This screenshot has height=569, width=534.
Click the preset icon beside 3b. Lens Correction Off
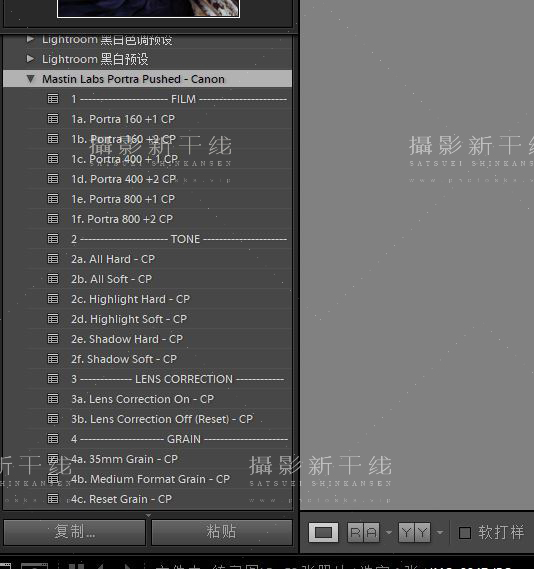(53, 419)
